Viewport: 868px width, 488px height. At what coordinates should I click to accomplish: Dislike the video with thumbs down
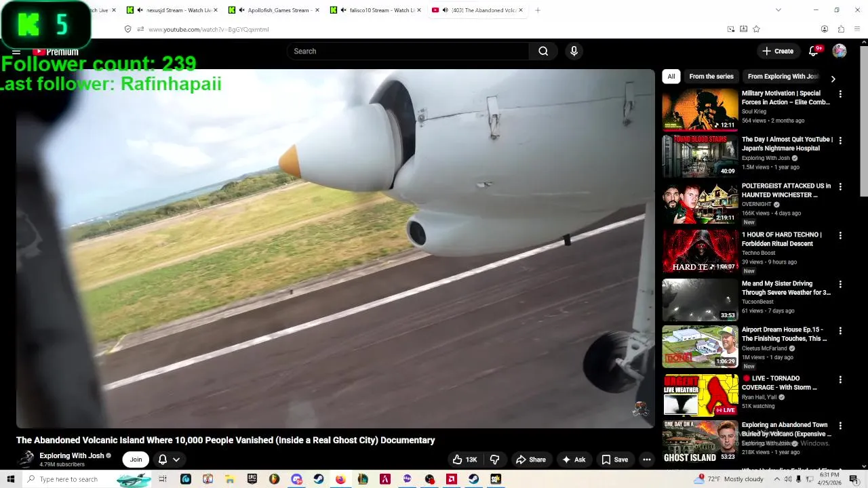[x=494, y=460]
